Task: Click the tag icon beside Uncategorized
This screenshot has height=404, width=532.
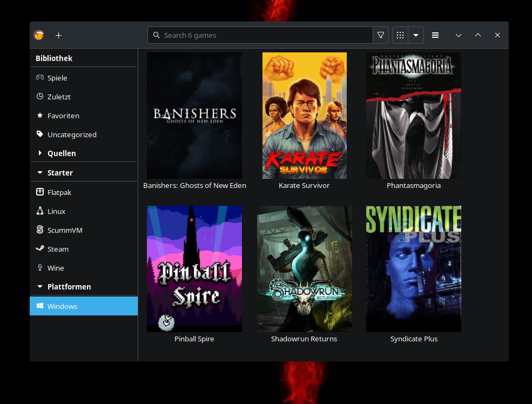Action: click(x=39, y=134)
